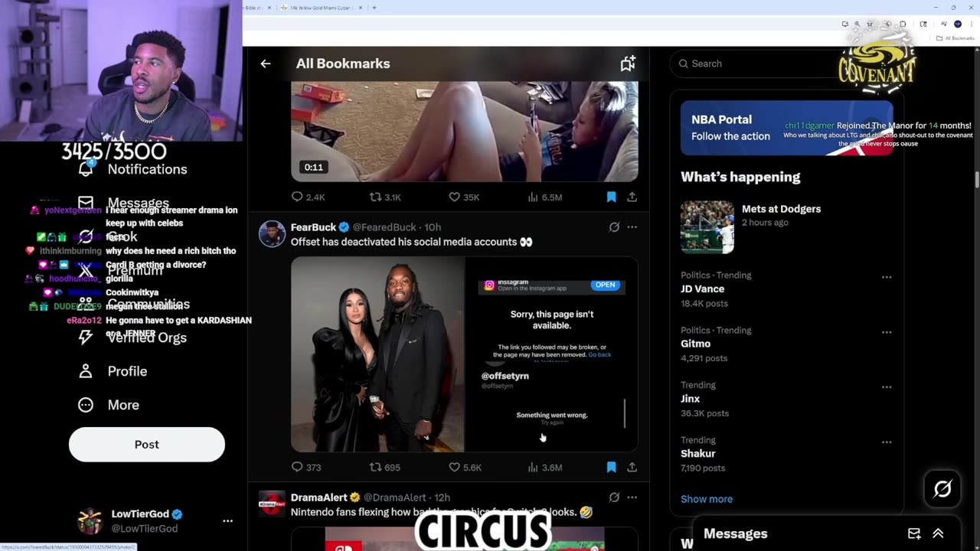Viewport: 980px width, 551px height.
Task: Open Communities in the X sidebar
Action: (134, 304)
